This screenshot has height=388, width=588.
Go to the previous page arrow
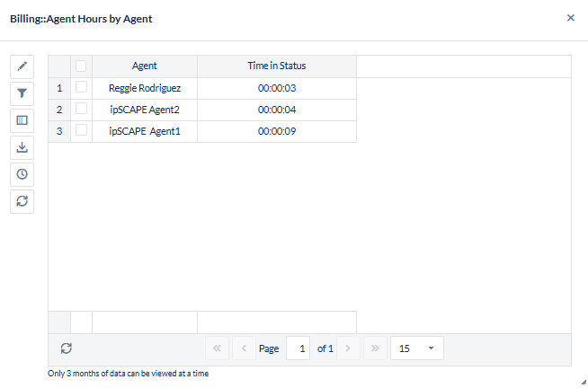244,348
